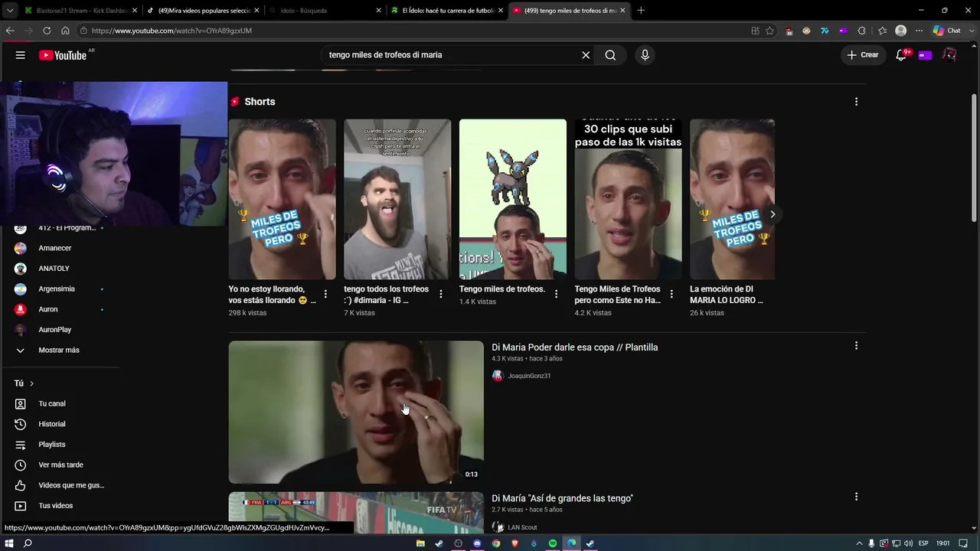This screenshot has width=980, height=551.
Task: Add page to favorites with star icon
Action: pos(769,31)
